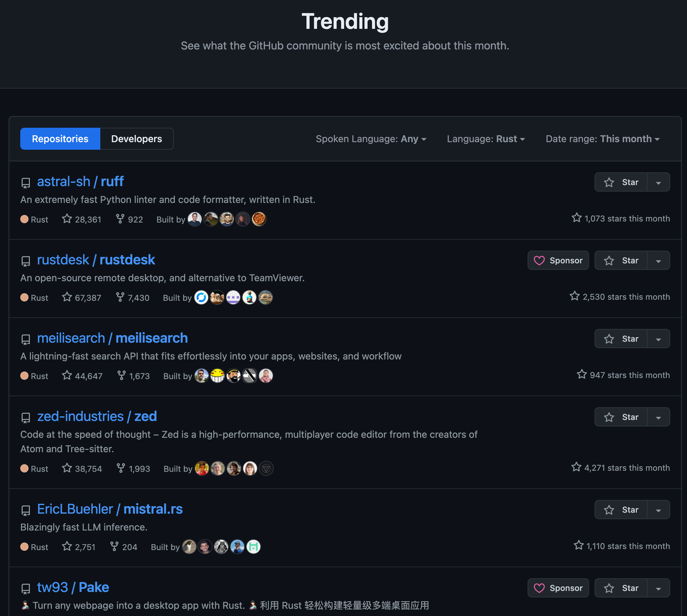Expand the star list dropdown for zed
Viewport: 687px width, 616px height.
658,417
